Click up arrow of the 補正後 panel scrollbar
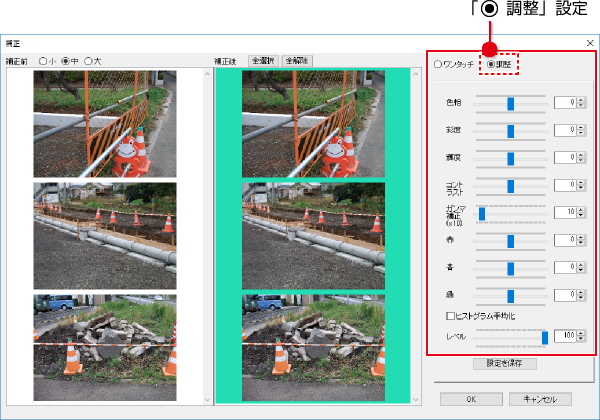The image size is (600, 420). [x=416, y=73]
